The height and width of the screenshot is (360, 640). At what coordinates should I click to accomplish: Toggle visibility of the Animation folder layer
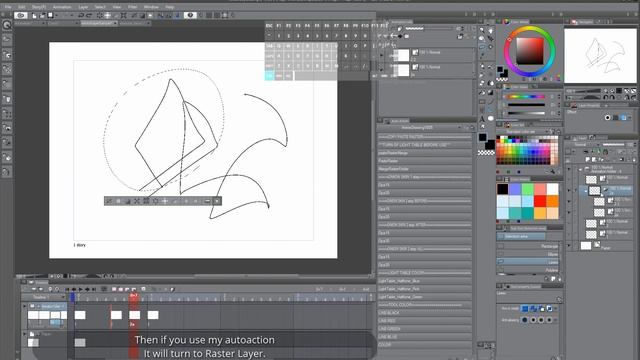pyautogui.click(x=569, y=169)
